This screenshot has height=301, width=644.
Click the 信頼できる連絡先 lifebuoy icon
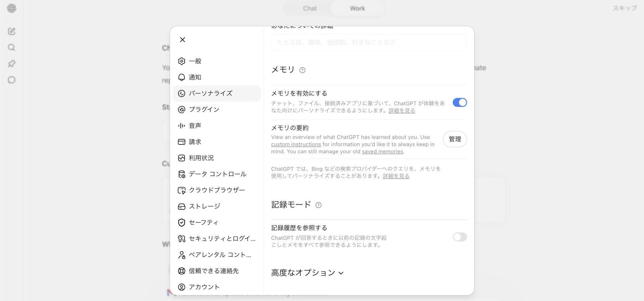181,271
